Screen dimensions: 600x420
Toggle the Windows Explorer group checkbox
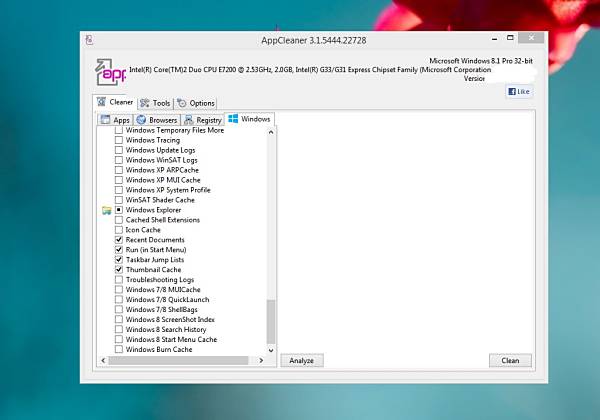tap(119, 210)
